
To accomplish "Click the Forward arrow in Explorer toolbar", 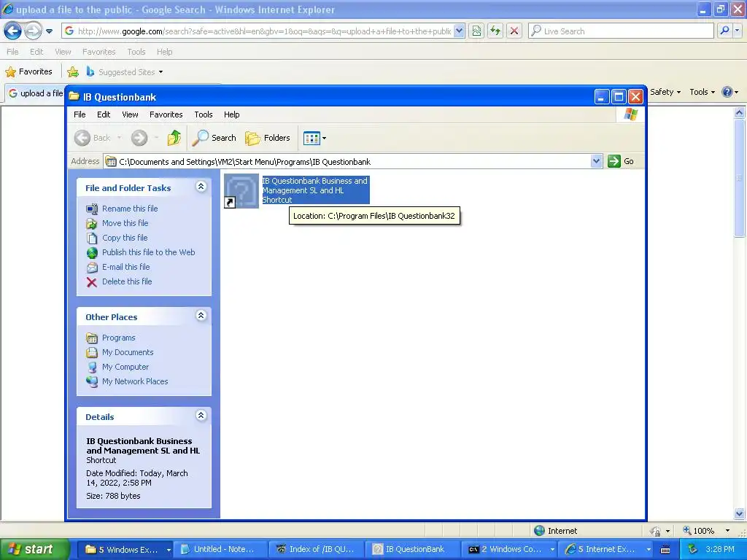I will point(139,138).
